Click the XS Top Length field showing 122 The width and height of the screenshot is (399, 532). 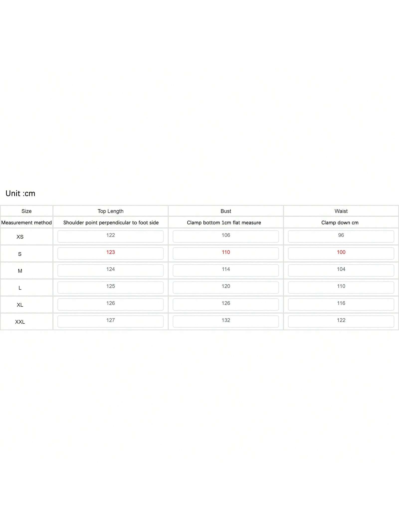pos(110,236)
